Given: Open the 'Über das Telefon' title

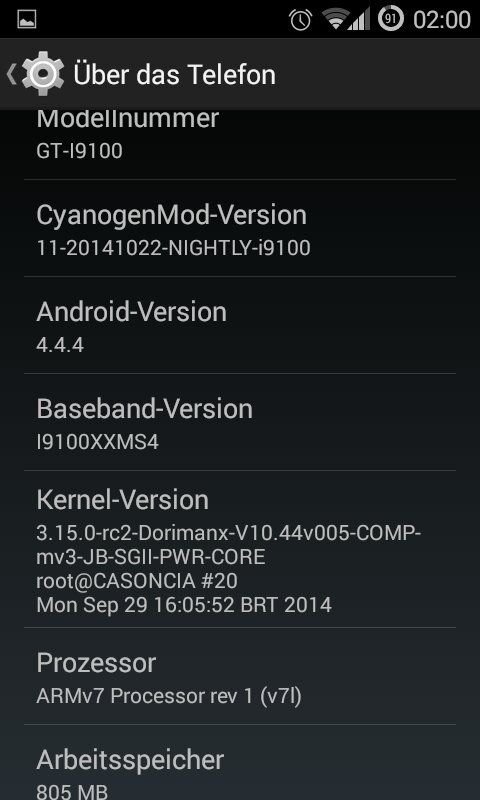Looking at the screenshot, I should pos(174,74).
